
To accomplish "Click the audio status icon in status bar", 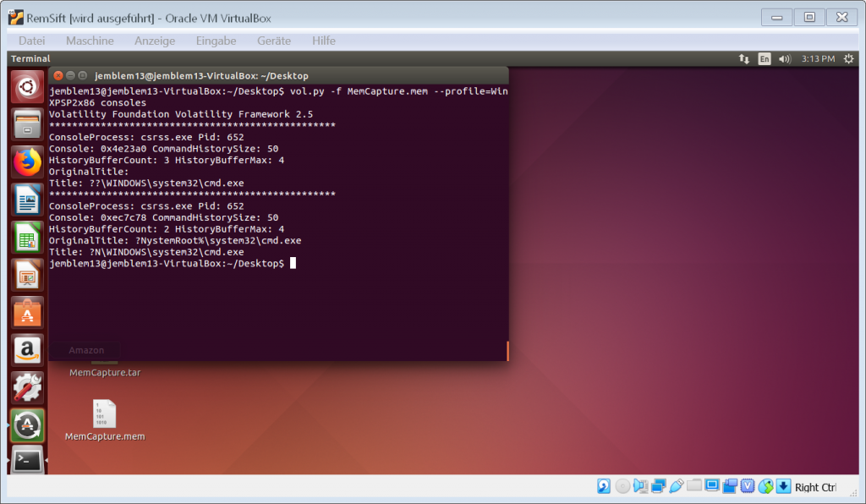I will 641,486.
